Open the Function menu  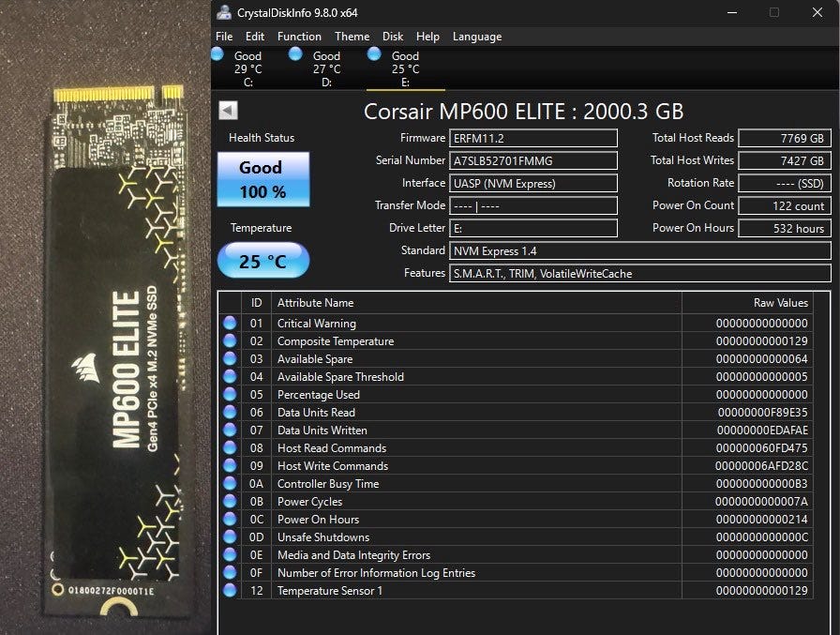299,37
